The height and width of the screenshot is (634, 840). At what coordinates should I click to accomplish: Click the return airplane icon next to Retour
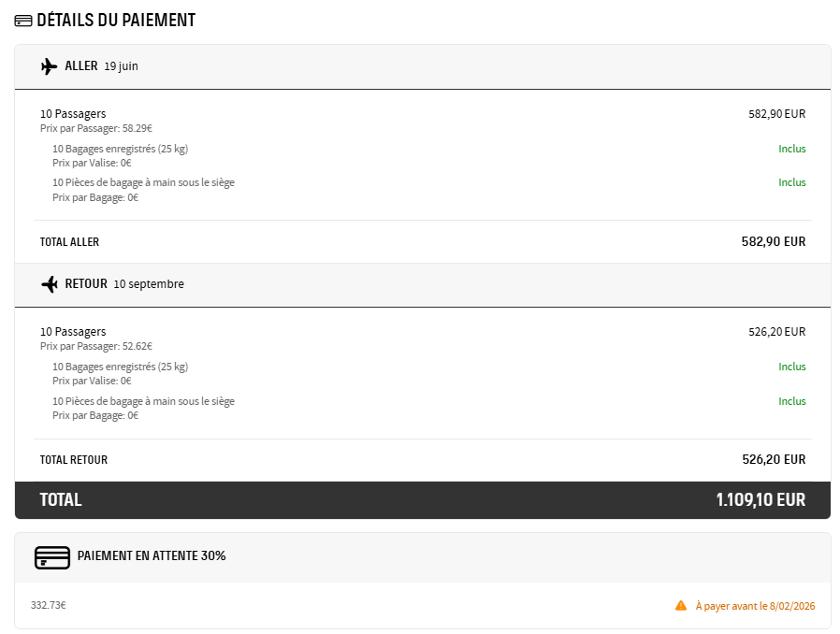click(50, 284)
